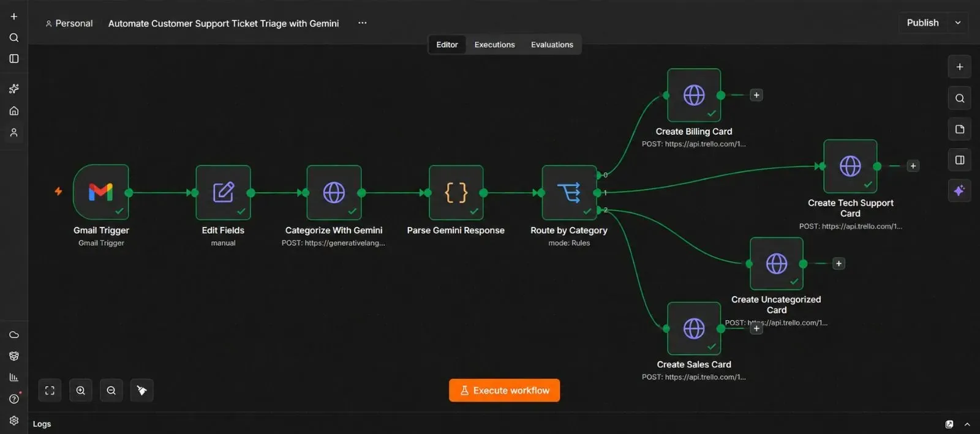The height and width of the screenshot is (434, 980).
Task: Add node after Create Billing Card
Action: [x=756, y=95]
